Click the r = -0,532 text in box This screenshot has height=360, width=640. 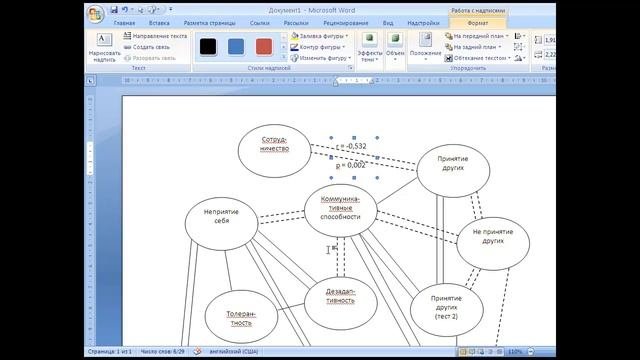351,146
